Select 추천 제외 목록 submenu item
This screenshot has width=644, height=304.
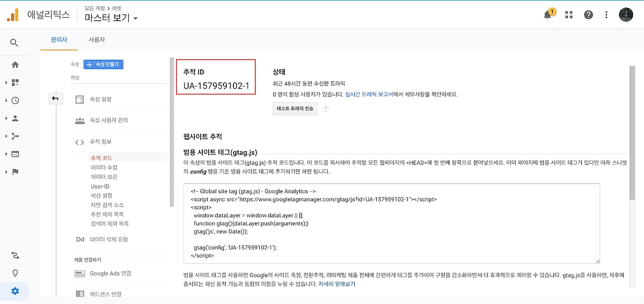tap(107, 215)
